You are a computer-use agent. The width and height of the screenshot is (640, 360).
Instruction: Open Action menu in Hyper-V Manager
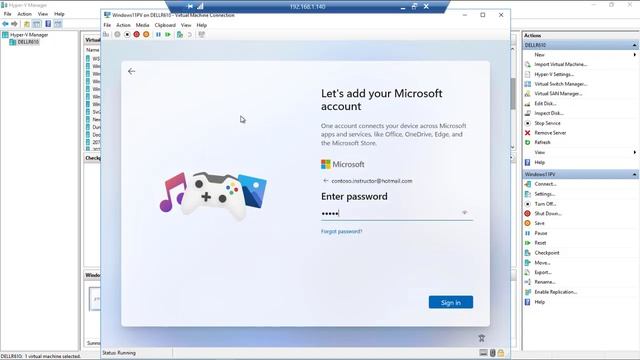(24, 14)
